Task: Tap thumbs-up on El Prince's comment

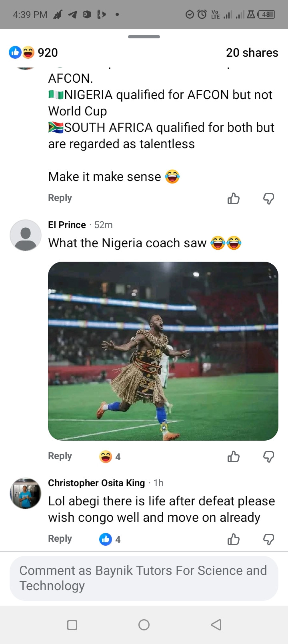Action: [x=234, y=456]
